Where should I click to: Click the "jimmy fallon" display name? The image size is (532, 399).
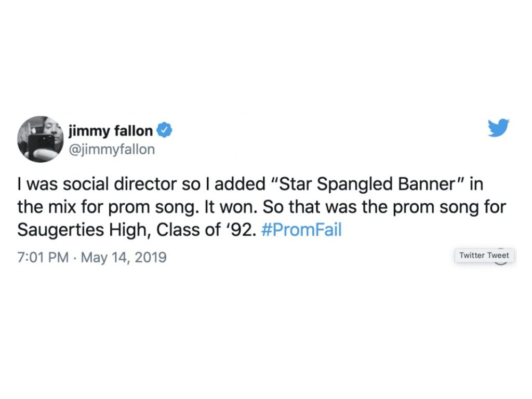coord(111,131)
